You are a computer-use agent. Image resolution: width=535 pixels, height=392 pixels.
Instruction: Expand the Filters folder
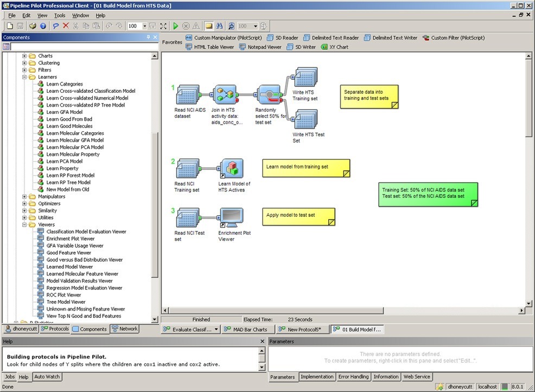(24, 70)
